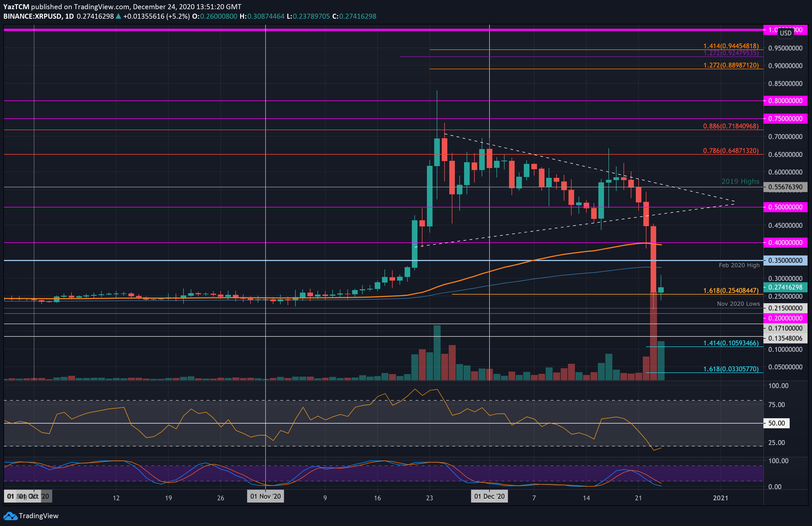Click the TradingView text beside the logo
This screenshot has height=526, width=812.
click(x=39, y=516)
